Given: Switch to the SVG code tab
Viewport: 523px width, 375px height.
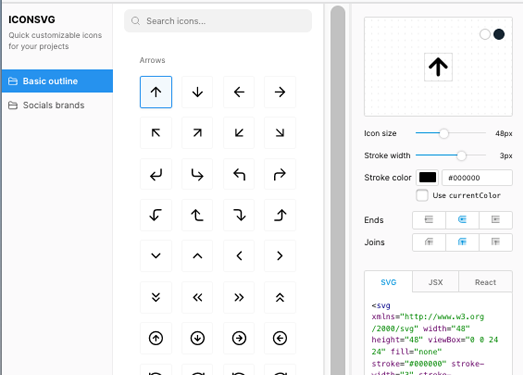Looking at the screenshot, I should pyautogui.click(x=388, y=282).
